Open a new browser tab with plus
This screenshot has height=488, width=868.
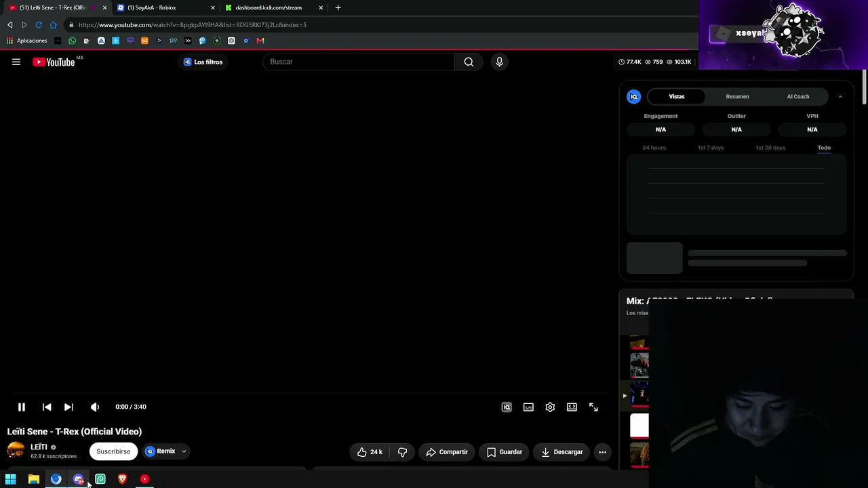338,7
